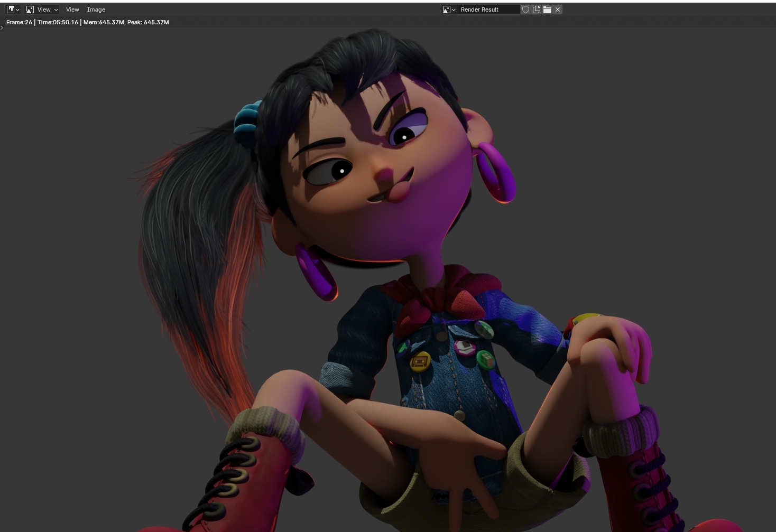Viewport: 776px width, 532px height.
Task: Open the View menu
Action: [72, 10]
